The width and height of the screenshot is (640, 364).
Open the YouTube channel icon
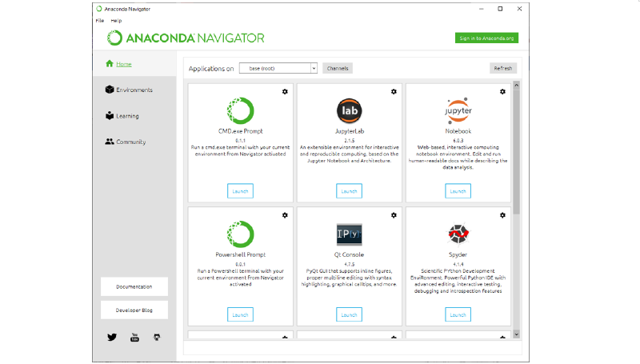(x=134, y=337)
